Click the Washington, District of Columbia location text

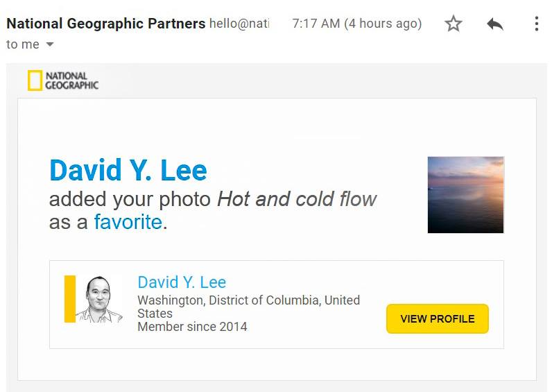pos(248,300)
